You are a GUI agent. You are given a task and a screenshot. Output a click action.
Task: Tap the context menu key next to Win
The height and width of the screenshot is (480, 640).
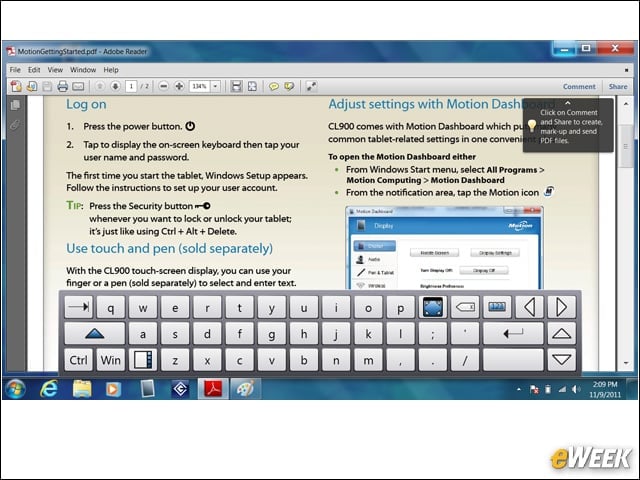[143, 360]
